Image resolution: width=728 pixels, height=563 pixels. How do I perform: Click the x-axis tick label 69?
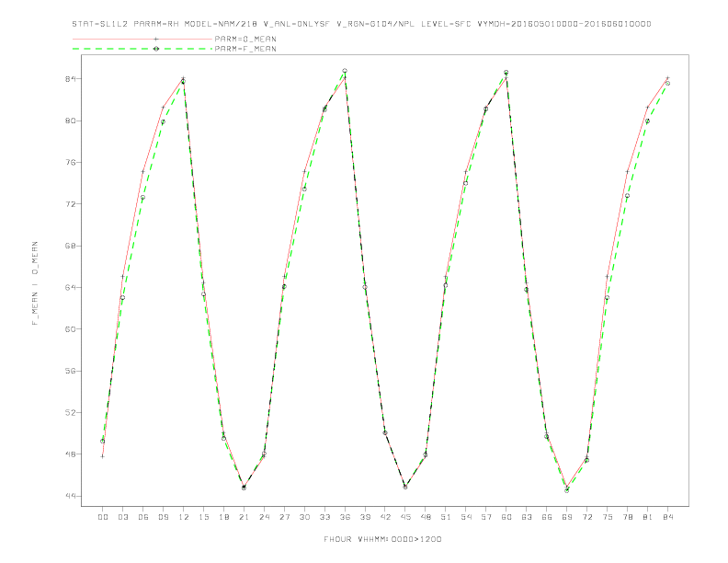(567, 517)
